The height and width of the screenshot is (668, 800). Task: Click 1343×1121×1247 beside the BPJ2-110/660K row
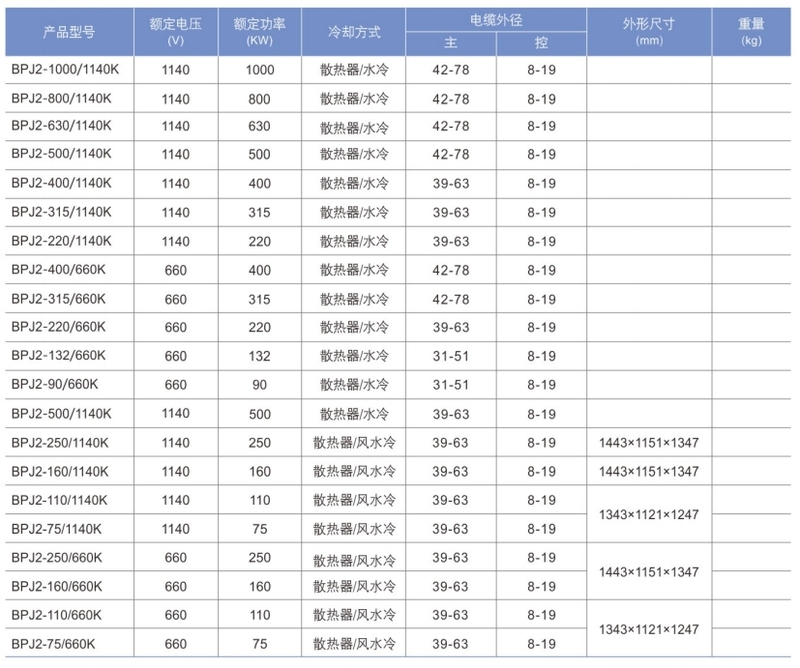[649, 629]
